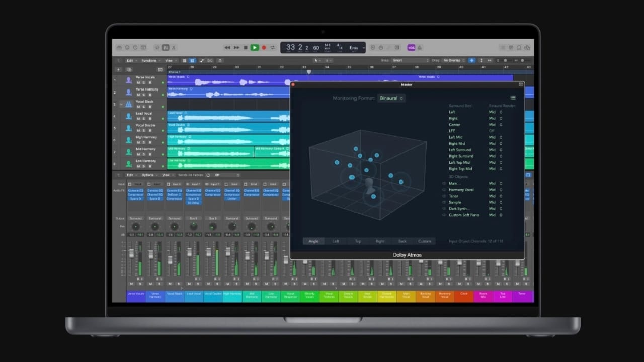The height and width of the screenshot is (362, 644).
Task: Click the Low Harmony track icon
Action: click(129, 164)
